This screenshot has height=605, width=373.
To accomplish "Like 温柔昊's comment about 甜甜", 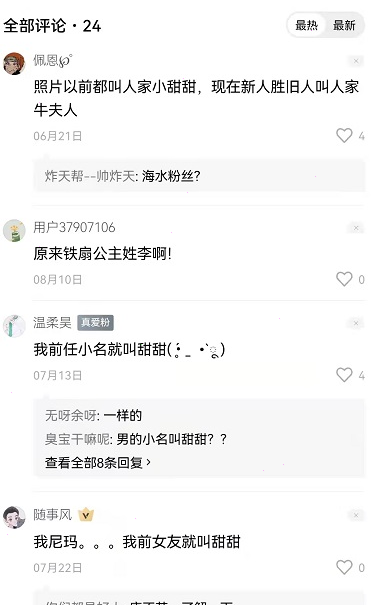I will coord(344,375).
